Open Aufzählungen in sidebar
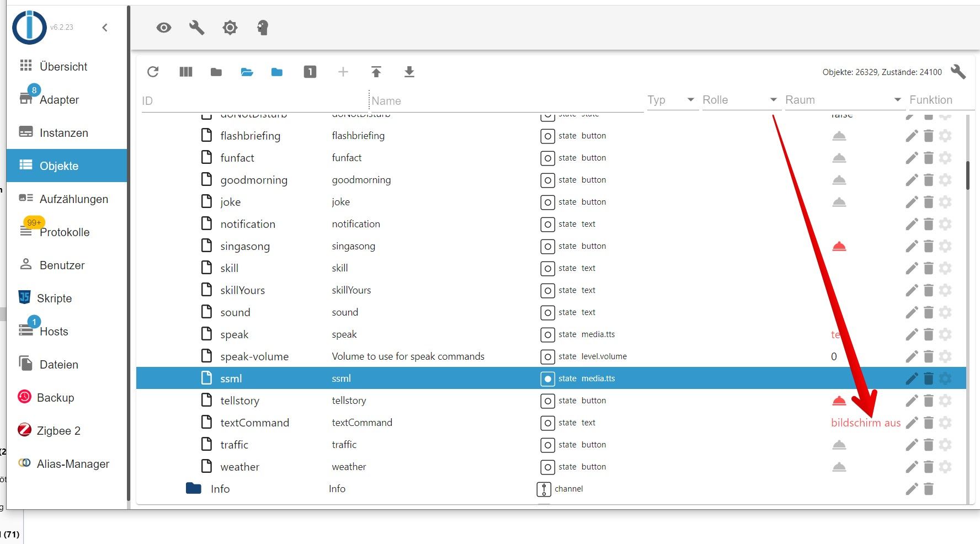 [67, 199]
